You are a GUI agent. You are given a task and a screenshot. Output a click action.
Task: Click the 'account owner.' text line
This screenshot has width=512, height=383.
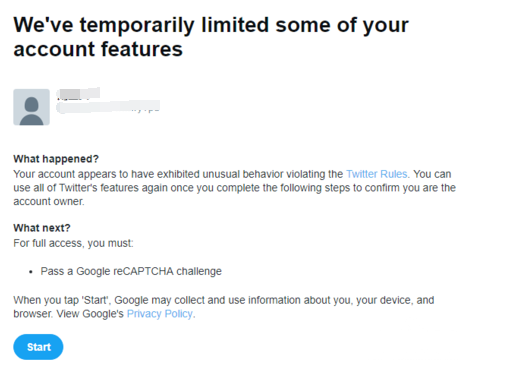(49, 201)
